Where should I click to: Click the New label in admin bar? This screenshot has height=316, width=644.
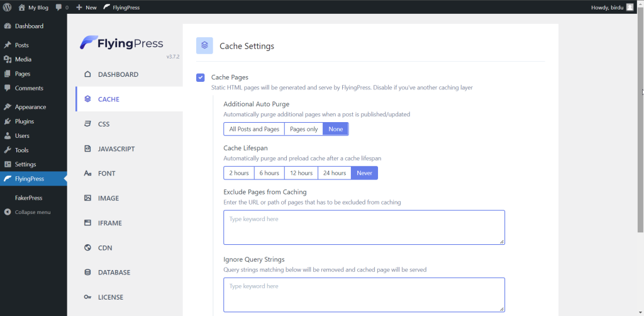coord(91,8)
